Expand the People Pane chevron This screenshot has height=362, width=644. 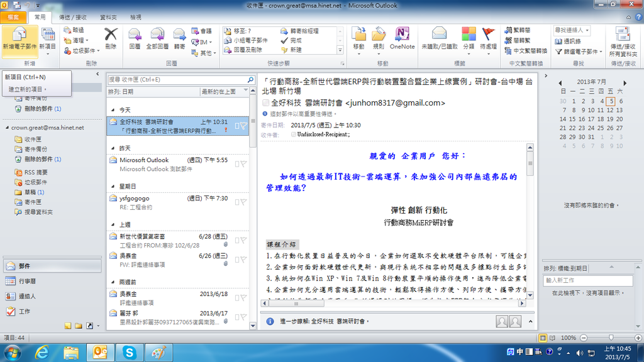pyautogui.click(x=531, y=321)
